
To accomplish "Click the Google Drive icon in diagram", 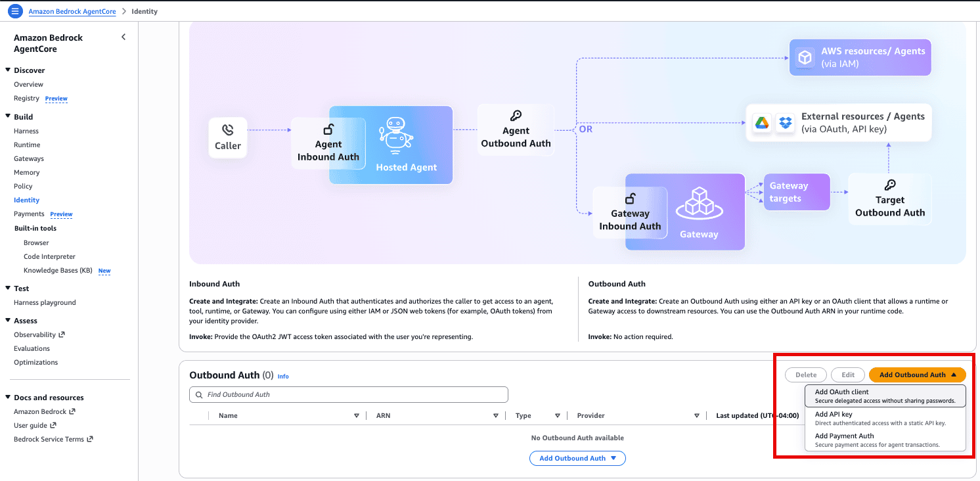I will (x=761, y=122).
